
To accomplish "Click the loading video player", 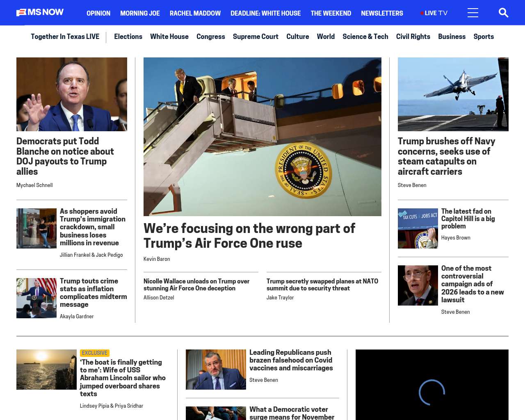I will 432,385.
